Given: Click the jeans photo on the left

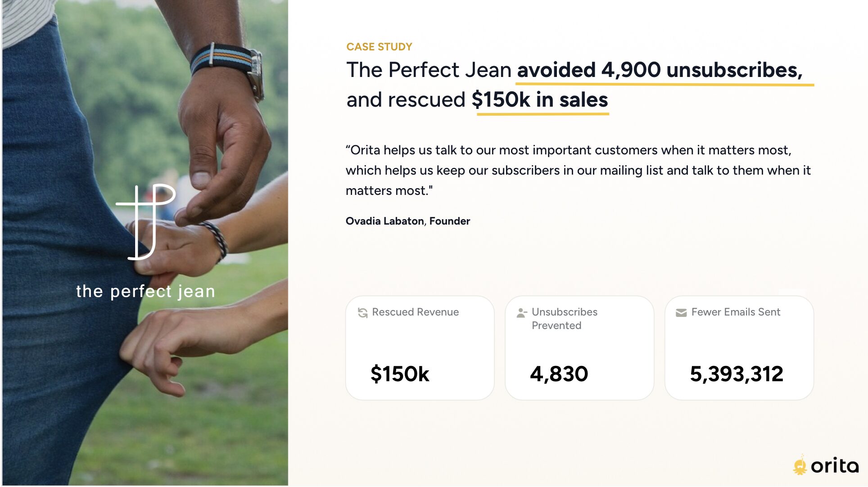Looking at the screenshot, I should pos(145,243).
